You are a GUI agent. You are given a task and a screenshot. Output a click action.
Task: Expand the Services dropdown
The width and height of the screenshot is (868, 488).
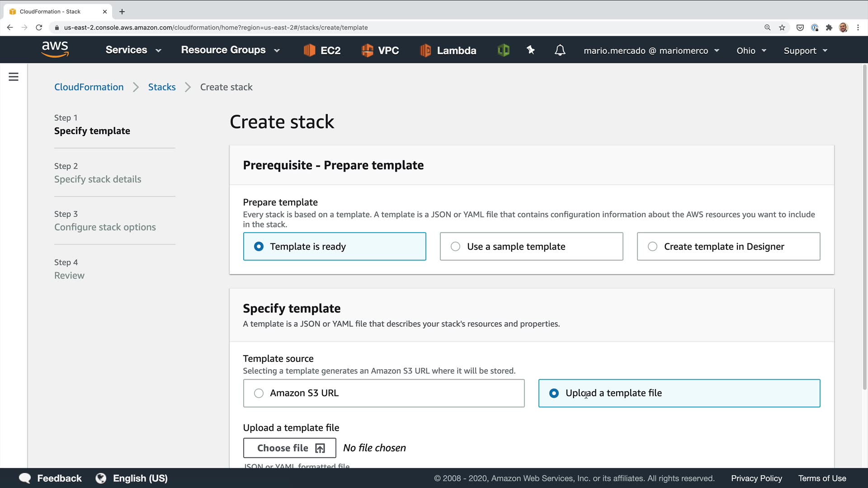(x=133, y=50)
